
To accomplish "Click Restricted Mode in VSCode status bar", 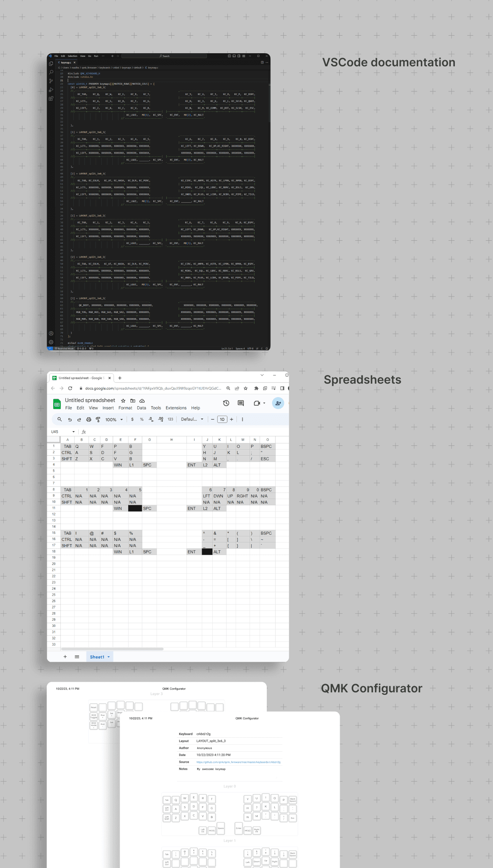I will pos(64,348).
